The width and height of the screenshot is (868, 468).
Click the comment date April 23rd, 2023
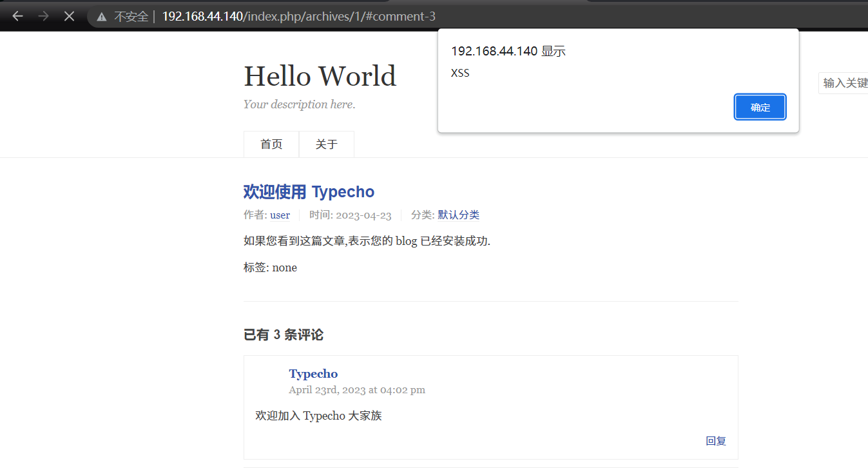coord(357,390)
